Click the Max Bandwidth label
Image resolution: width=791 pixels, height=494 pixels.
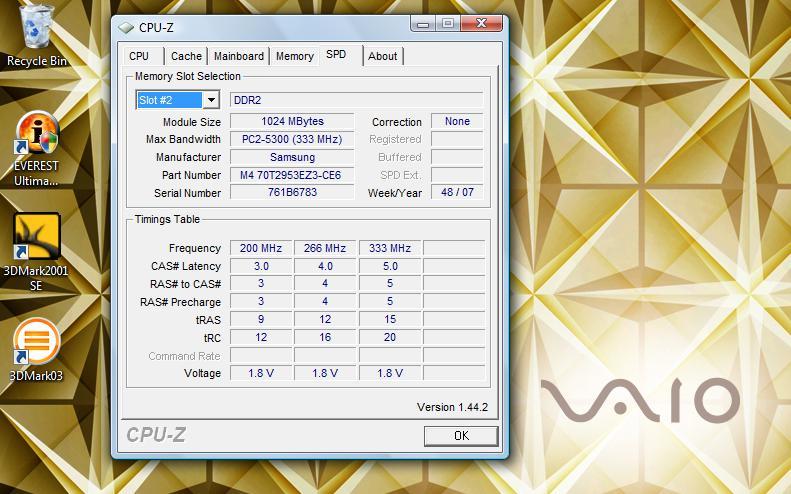183,139
